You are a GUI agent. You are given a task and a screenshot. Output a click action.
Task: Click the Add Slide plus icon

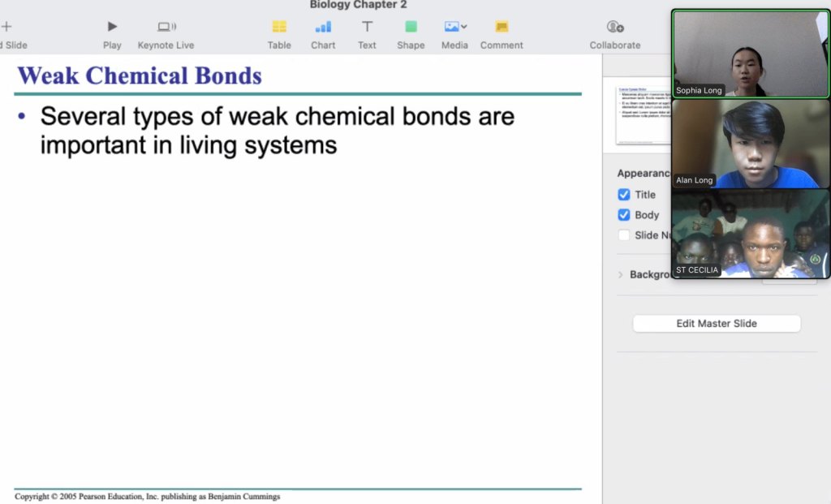click(6, 27)
